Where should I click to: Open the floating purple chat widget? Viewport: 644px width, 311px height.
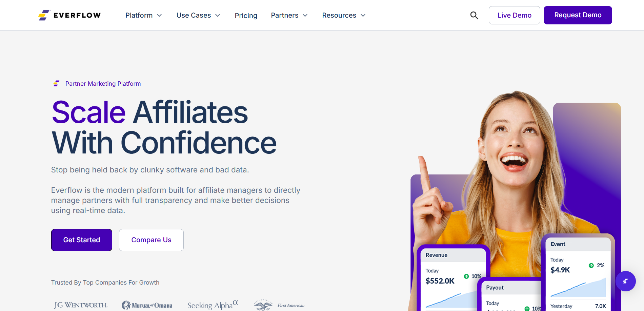point(625,281)
